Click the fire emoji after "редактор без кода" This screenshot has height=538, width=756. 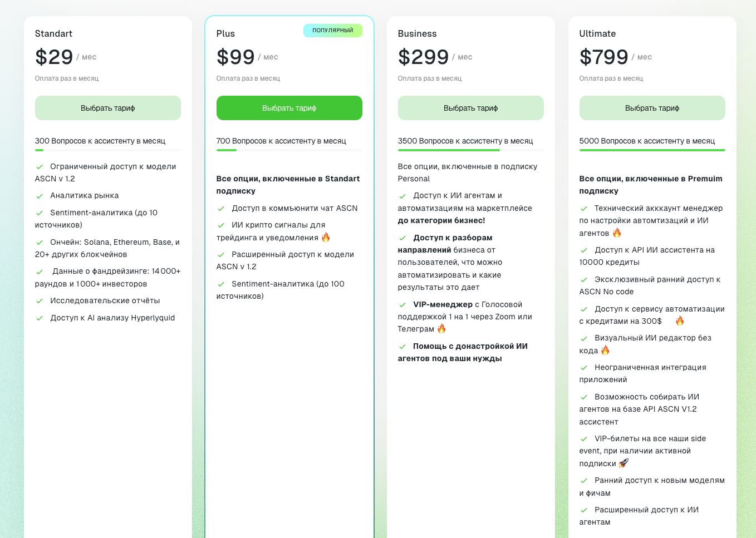pyautogui.click(x=605, y=351)
